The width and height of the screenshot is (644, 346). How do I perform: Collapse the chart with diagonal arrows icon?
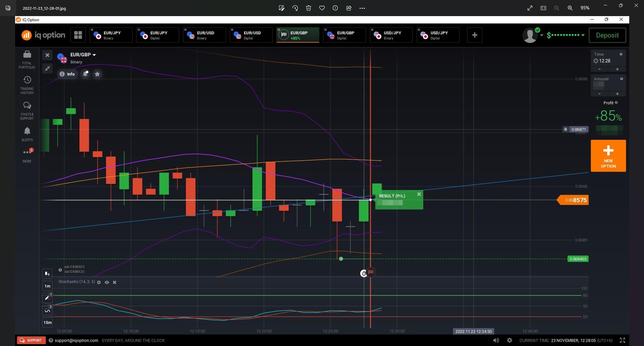[47, 68]
